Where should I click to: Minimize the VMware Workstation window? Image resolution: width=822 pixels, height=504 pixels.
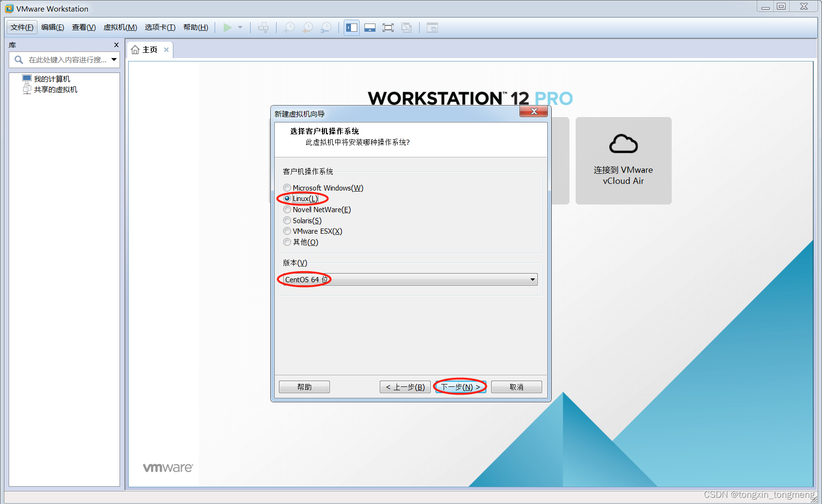(765, 6)
